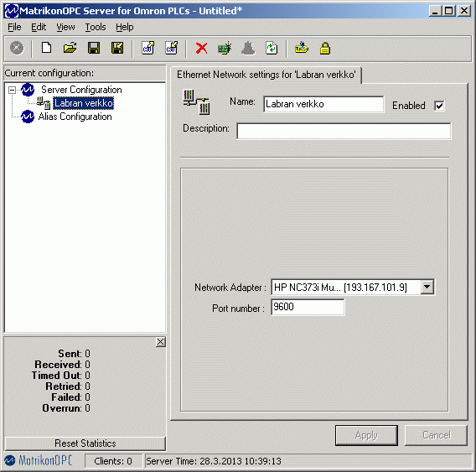The width and height of the screenshot is (476, 472).
Task: Open a configuration using the folder icon
Action: [70, 49]
